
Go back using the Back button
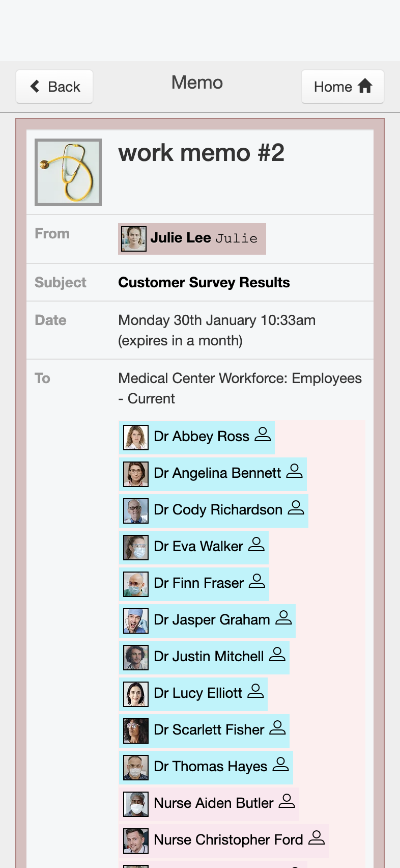tap(54, 87)
